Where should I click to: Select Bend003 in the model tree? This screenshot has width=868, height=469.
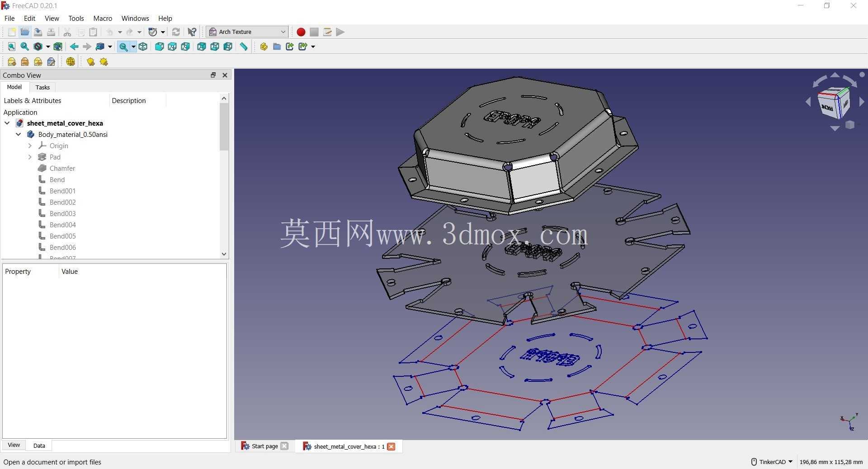point(63,213)
